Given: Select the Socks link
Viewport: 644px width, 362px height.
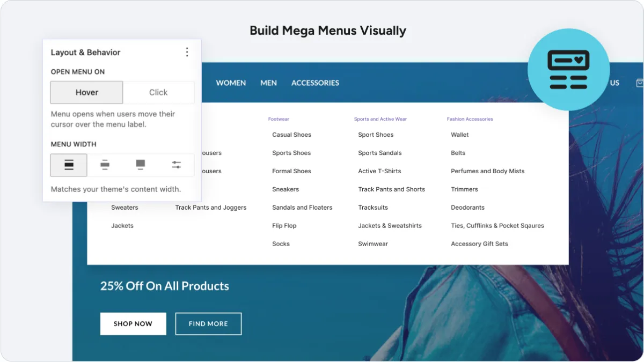Looking at the screenshot, I should point(281,244).
